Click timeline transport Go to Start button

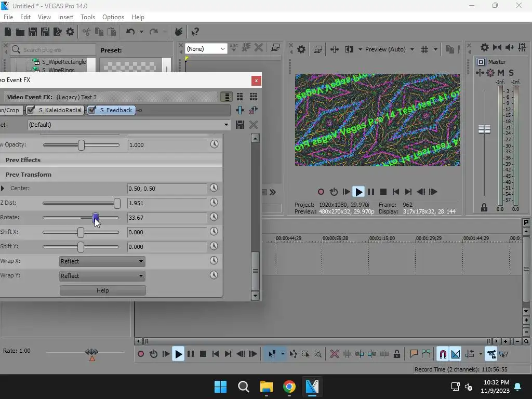coord(216,354)
